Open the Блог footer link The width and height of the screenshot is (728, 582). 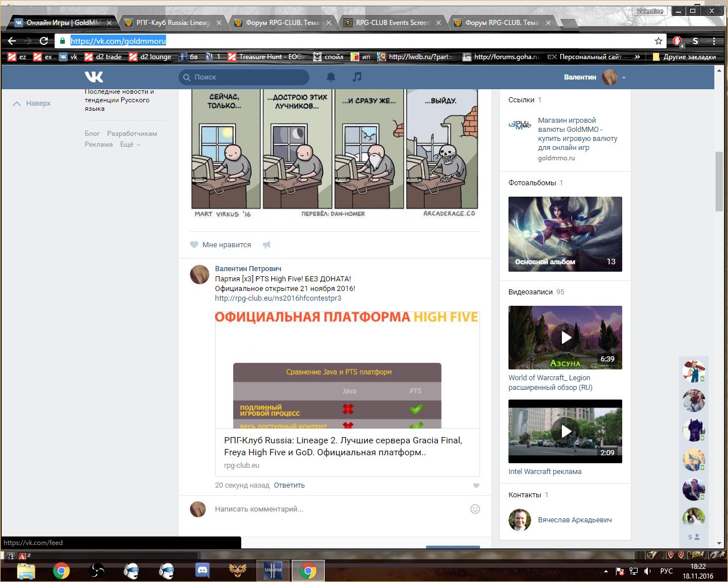coord(92,134)
